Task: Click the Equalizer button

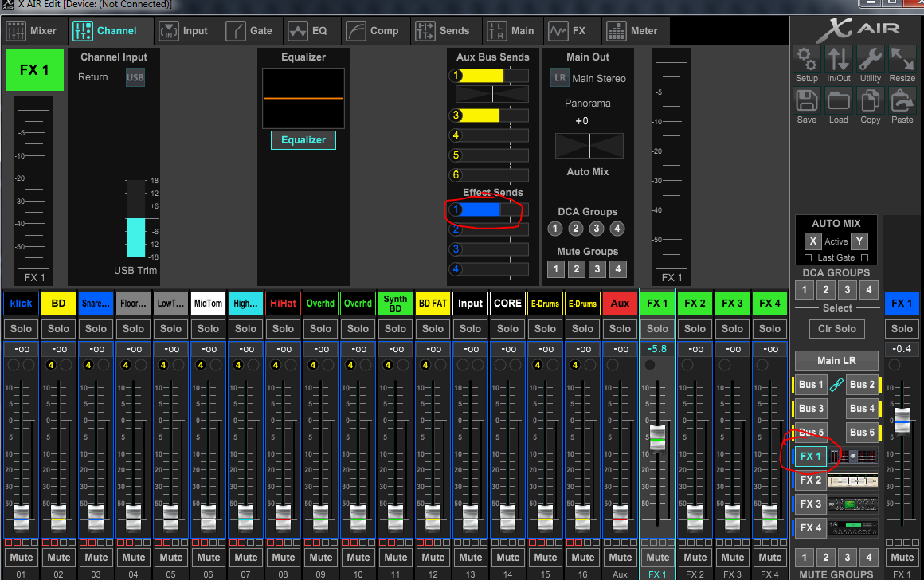Action: tap(303, 140)
